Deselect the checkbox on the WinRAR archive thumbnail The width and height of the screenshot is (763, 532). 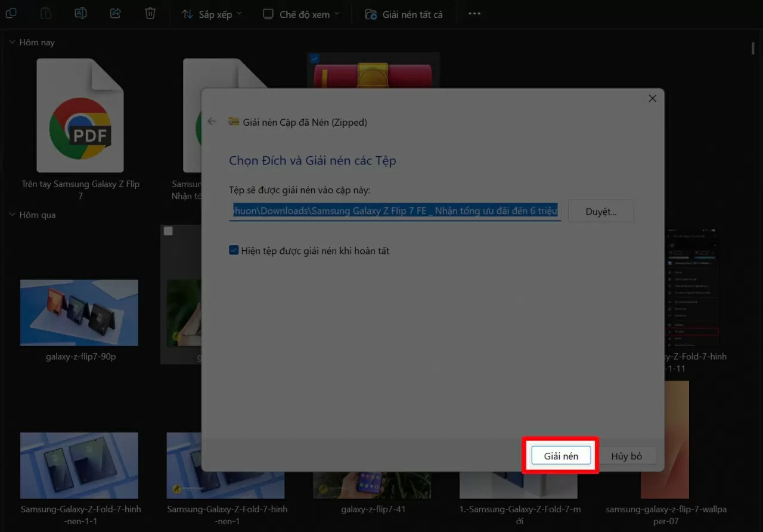[x=314, y=58]
